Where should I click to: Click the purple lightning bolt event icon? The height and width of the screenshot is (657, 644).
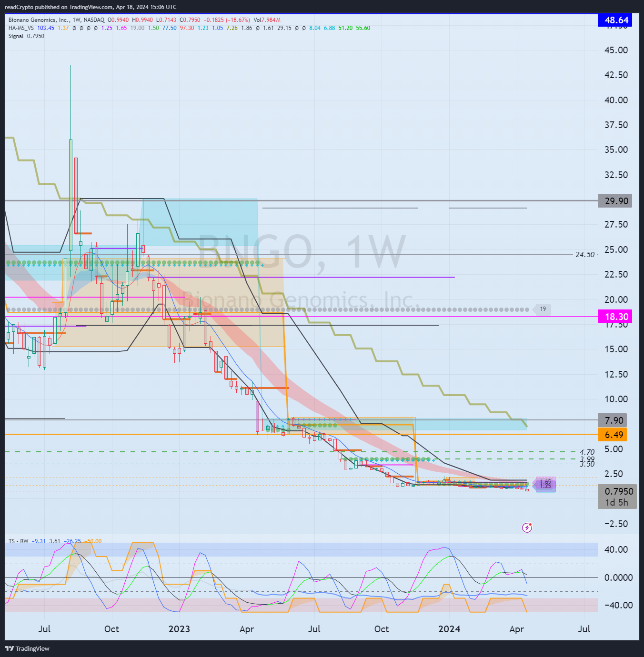[x=527, y=528]
